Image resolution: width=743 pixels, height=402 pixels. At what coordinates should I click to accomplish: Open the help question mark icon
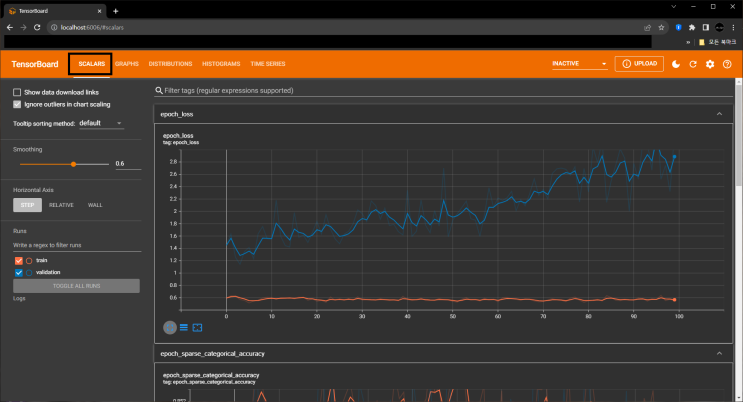click(x=727, y=64)
